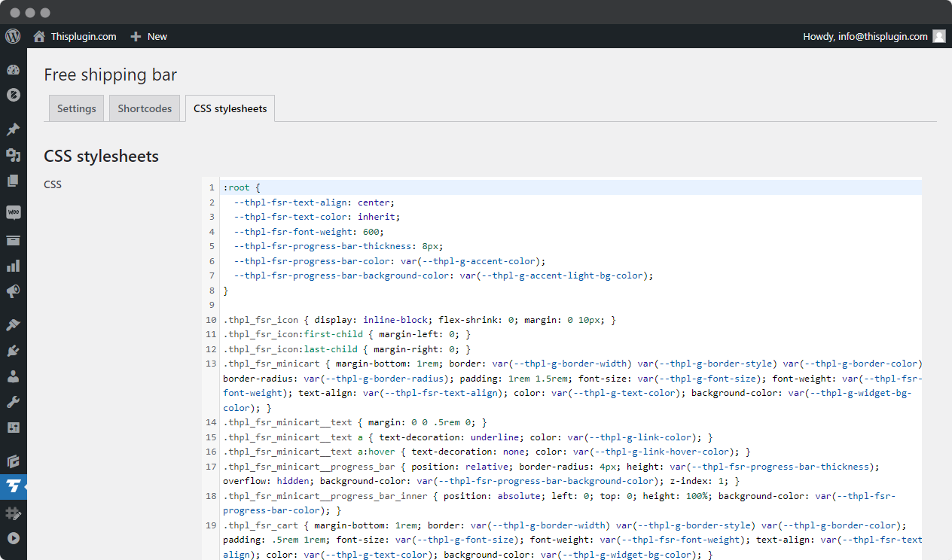952x560 pixels.
Task: Click line number 13 in gutter
Action: [x=211, y=364]
